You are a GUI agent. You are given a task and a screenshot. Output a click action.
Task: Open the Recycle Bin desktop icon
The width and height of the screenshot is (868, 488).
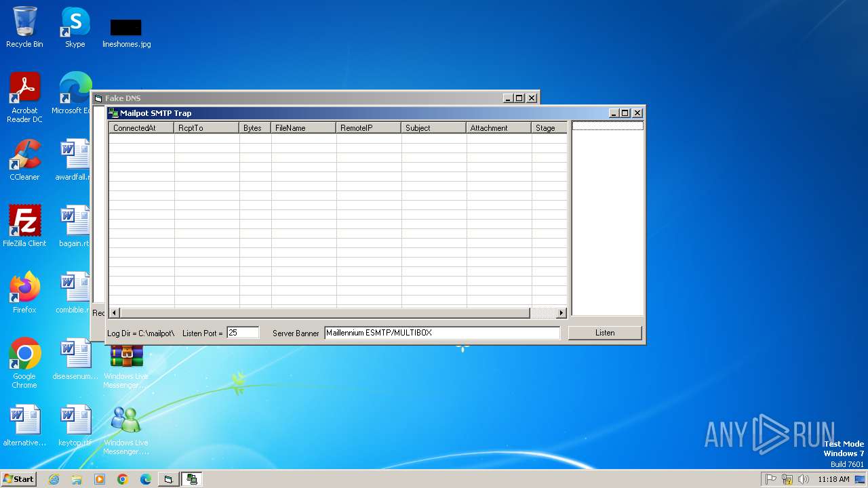pos(24,27)
